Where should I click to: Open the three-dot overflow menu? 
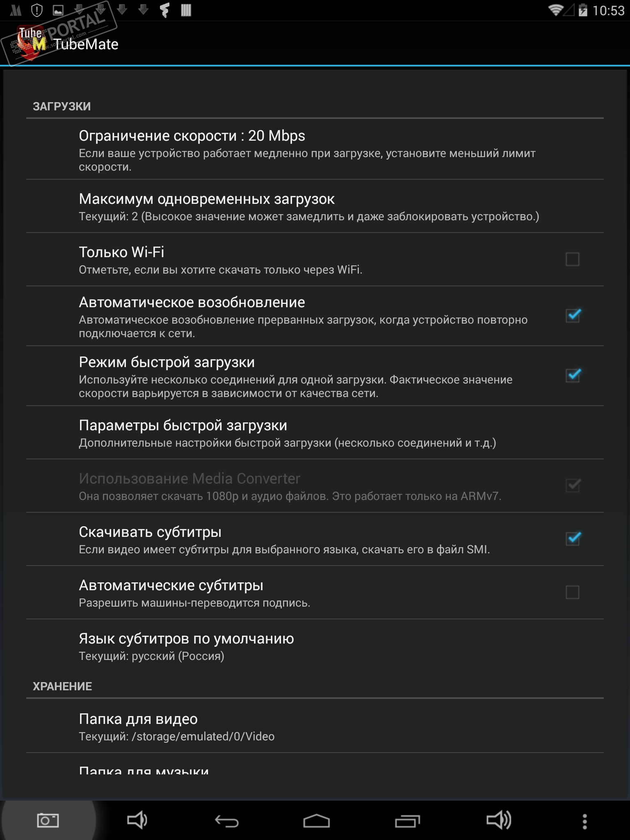(584, 821)
